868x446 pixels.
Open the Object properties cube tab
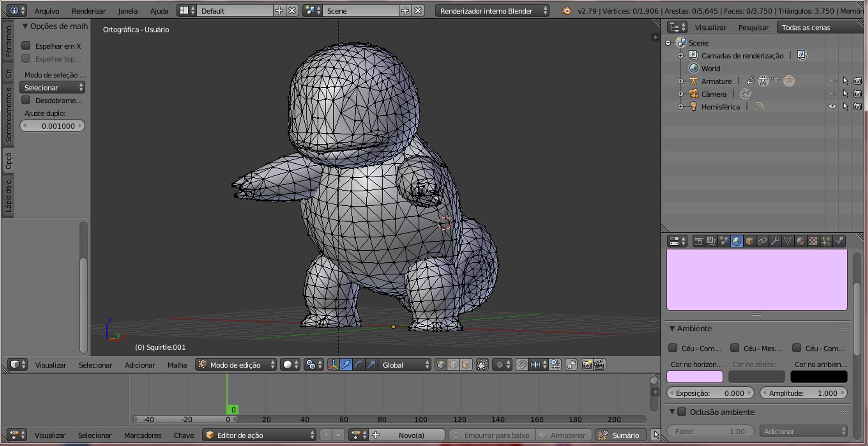[x=750, y=242]
